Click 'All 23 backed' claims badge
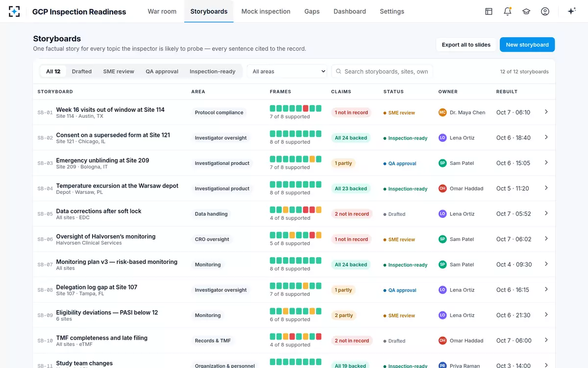 point(351,188)
